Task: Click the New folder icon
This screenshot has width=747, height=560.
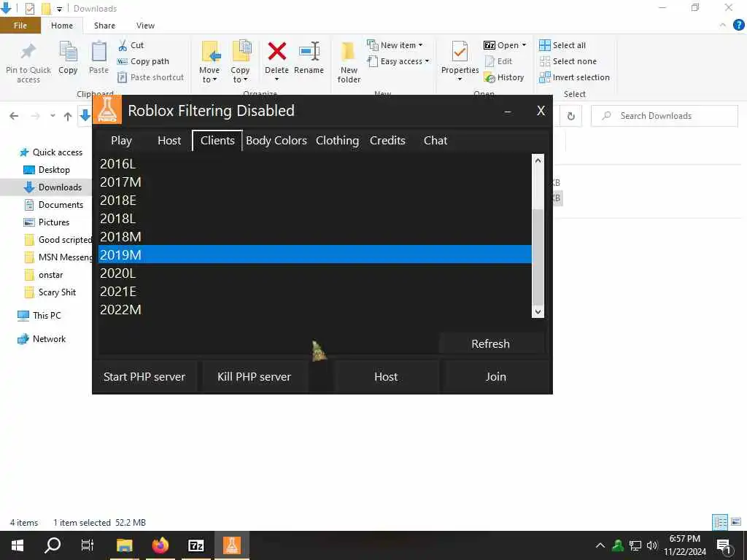Action: point(349,52)
